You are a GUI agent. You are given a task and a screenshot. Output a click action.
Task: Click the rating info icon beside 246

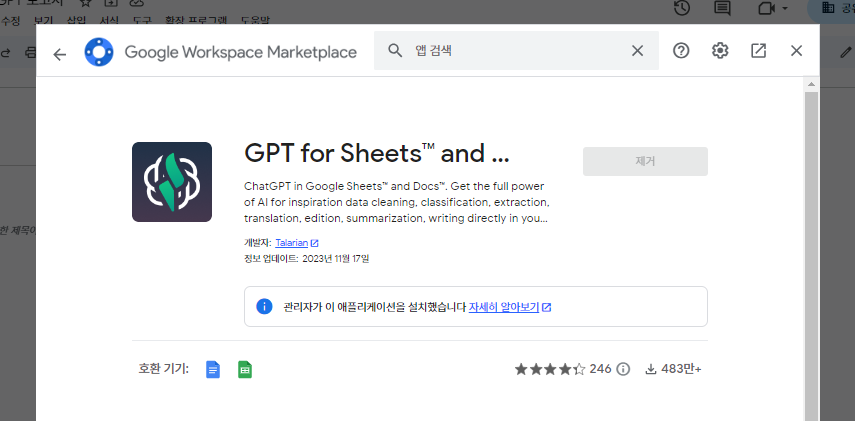click(623, 369)
